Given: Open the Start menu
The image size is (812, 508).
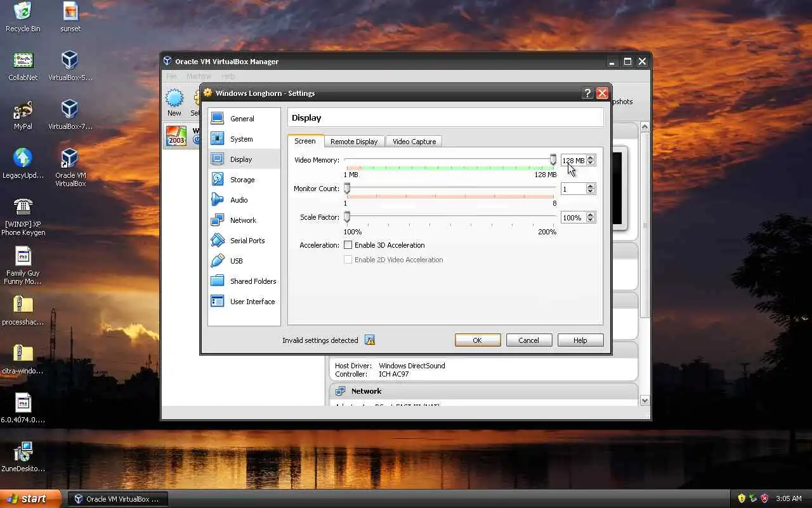Looking at the screenshot, I should pyautogui.click(x=30, y=498).
